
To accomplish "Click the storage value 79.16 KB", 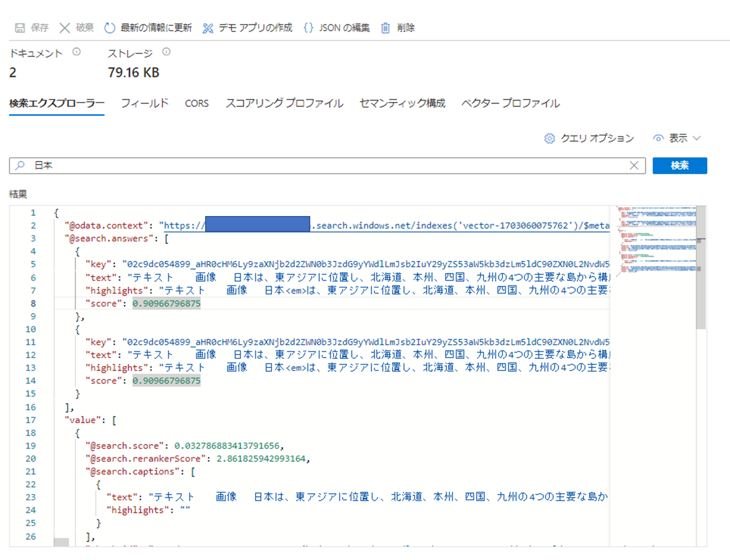I will [133, 73].
